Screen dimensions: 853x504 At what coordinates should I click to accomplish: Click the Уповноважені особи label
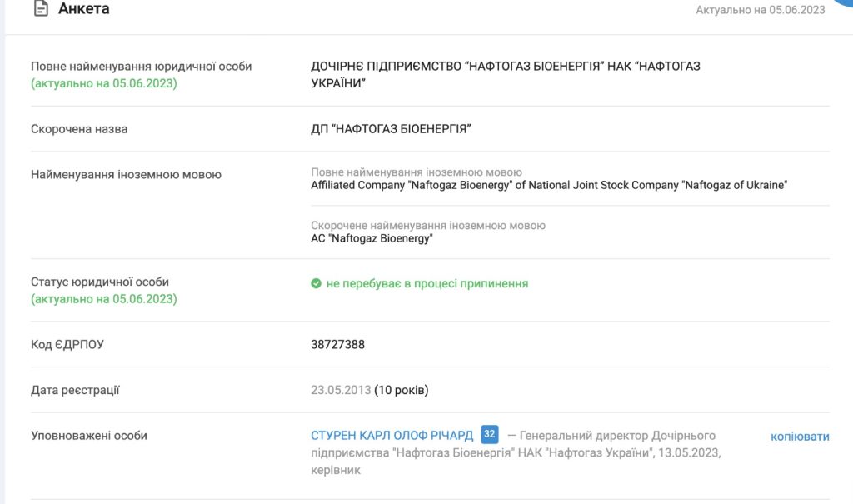(x=89, y=436)
